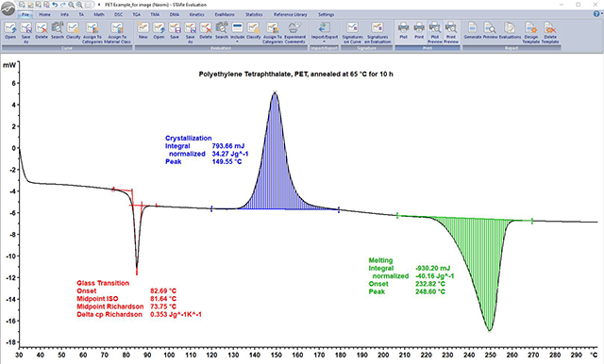This screenshot has height=364, width=604.
Task: Create a New evaluation
Action: pos(143,31)
